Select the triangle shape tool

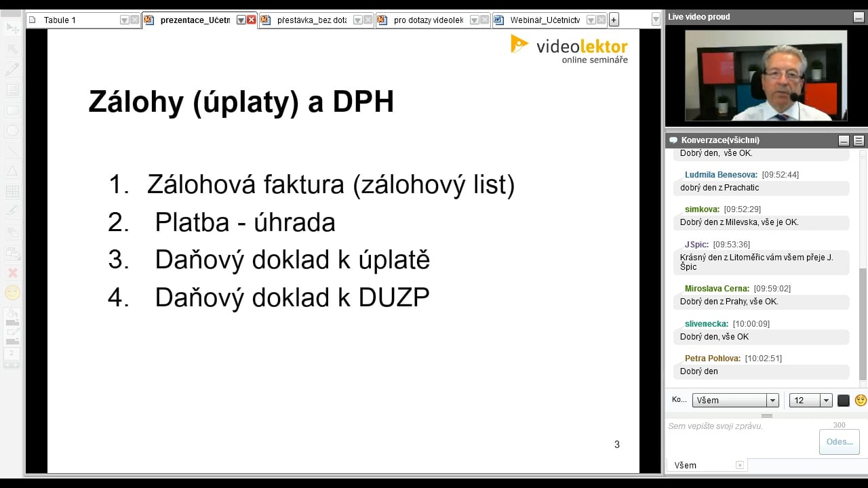(12, 171)
